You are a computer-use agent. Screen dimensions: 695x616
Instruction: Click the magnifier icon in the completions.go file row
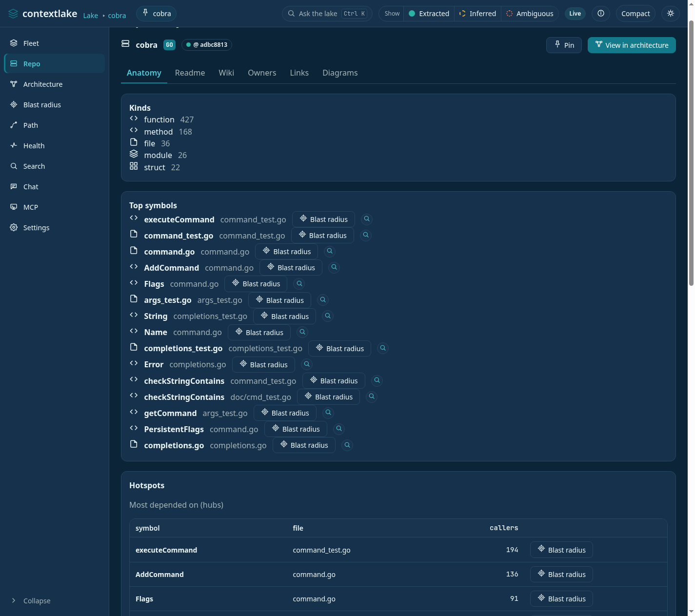[x=347, y=445]
